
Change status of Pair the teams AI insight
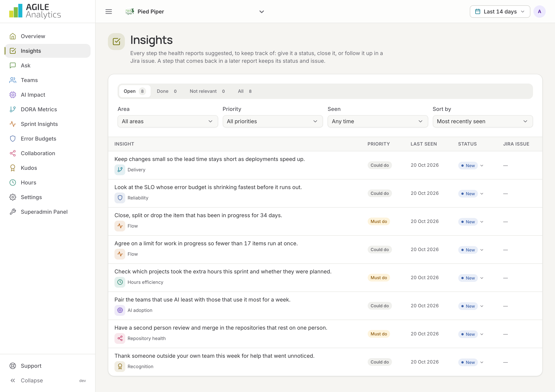click(x=471, y=306)
